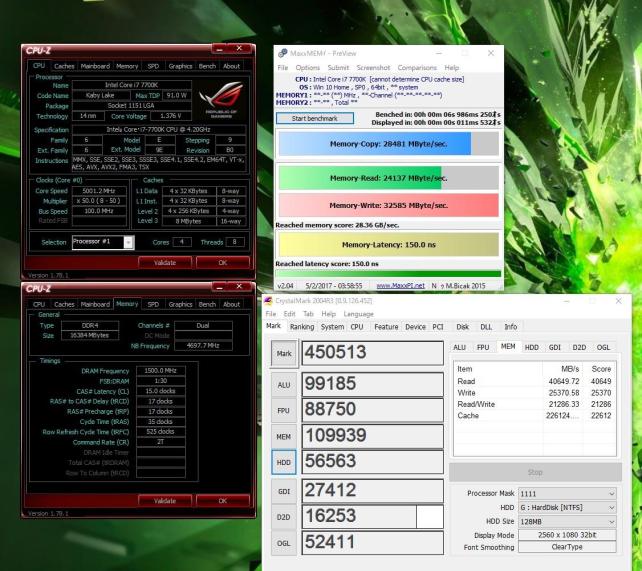Screen dimensions: 642x571
Task: Open Graphics tab in bottom CPU-Z window
Action: pos(180,304)
